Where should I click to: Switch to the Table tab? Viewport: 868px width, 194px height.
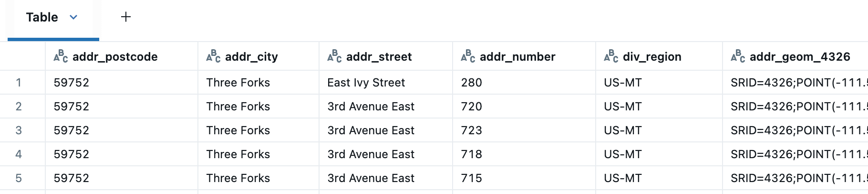pos(42,17)
